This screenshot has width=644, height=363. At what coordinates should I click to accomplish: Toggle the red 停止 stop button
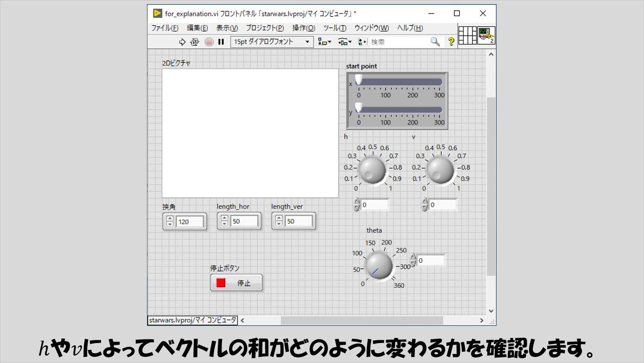pyautogui.click(x=236, y=283)
